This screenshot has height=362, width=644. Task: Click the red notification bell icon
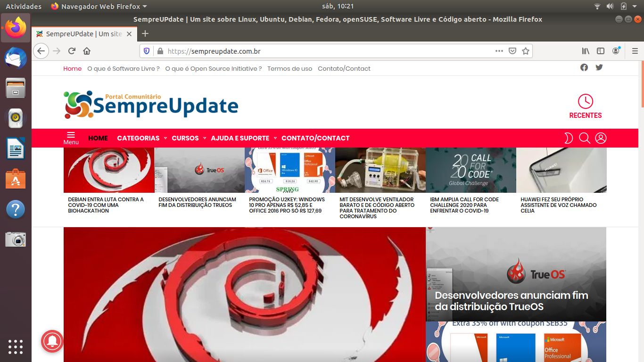pyautogui.click(x=52, y=341)
